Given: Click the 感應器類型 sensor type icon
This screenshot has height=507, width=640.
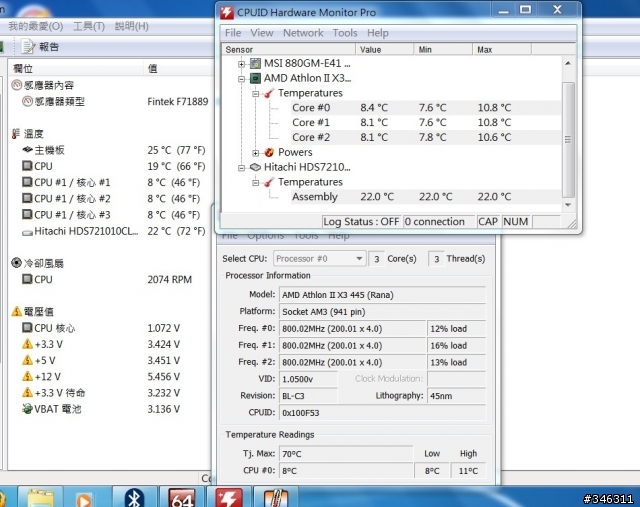Looking at the screenshot, I should point(27,101).
